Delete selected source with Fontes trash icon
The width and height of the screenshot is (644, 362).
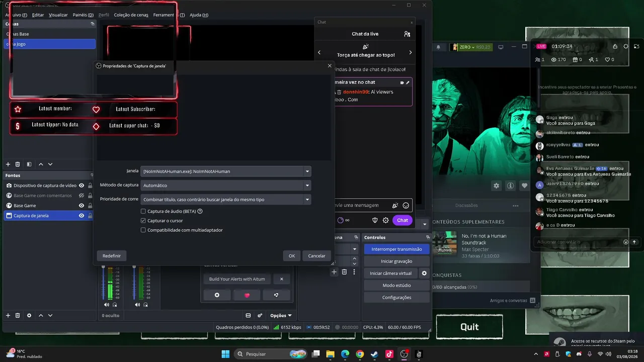[18, 315]
